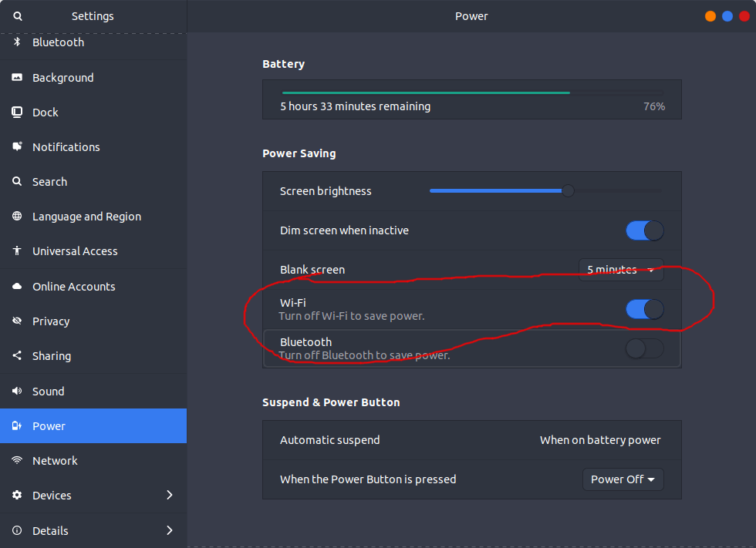
Task: Open the Power Button action dropdown
Action: (623, 479)
